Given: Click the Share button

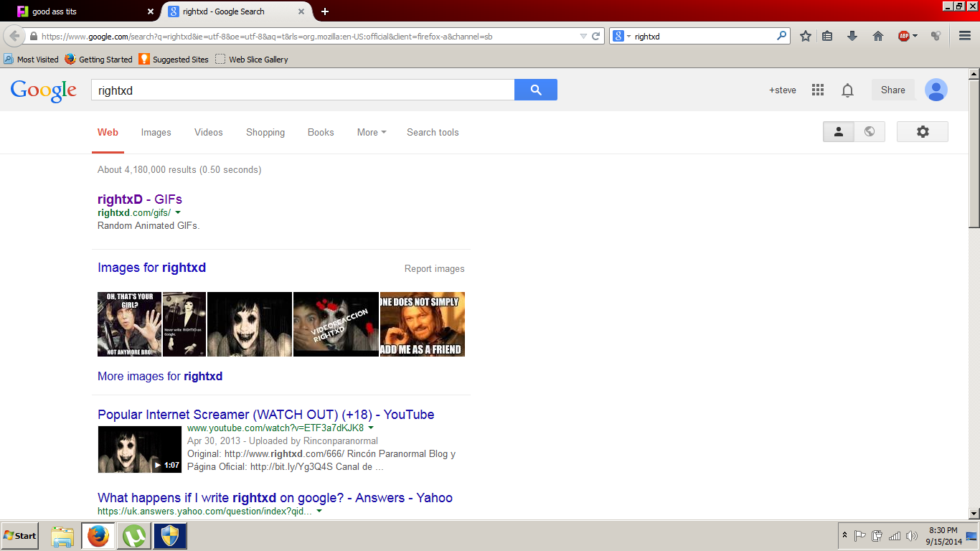Looking at the screenshot, I should point(893,90).
